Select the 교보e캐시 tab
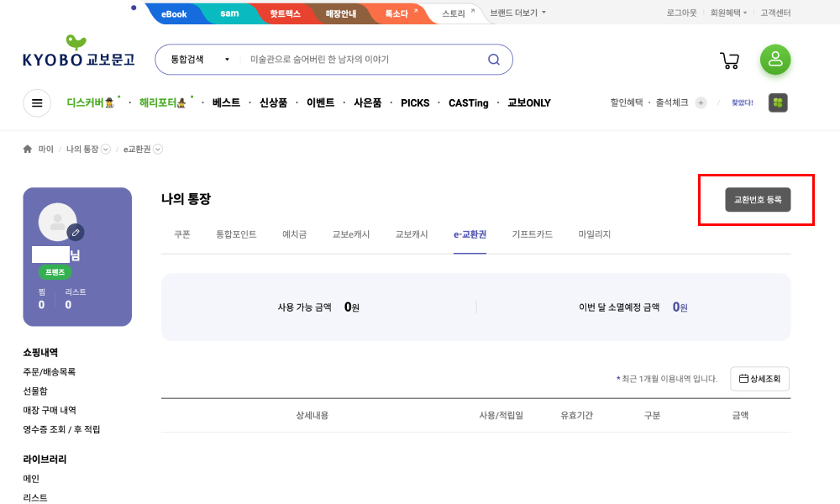Screen dimensions: 840x504 tap(351, 234)
